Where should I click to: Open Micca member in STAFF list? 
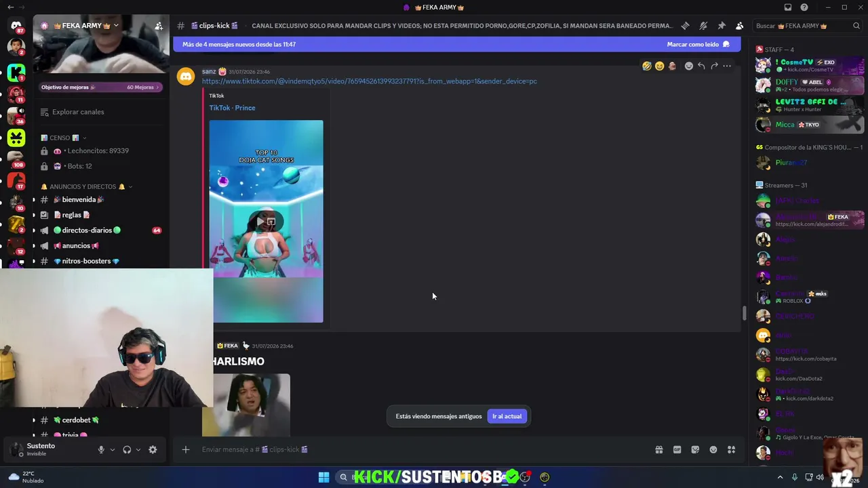810,125
